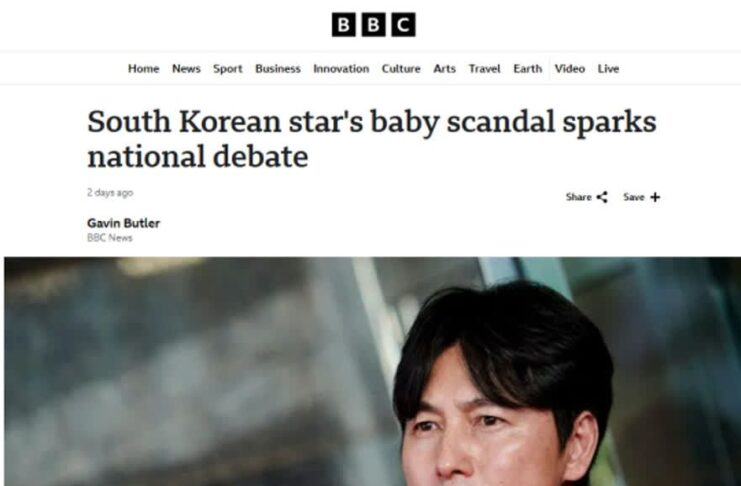
Task: Open the Live section
Action: click(x=608, y=69)
